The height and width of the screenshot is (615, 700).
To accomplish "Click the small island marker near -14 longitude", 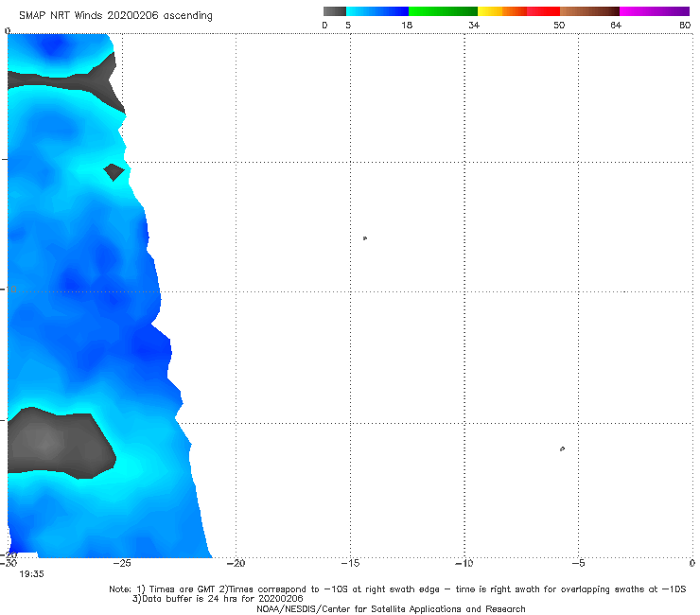I will coord(365,238).
